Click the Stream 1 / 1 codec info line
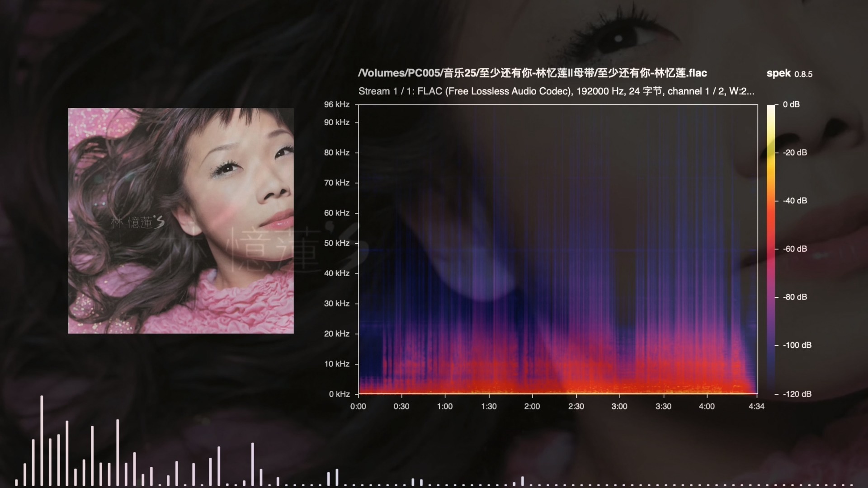868x488 pixels. (557, 91)
